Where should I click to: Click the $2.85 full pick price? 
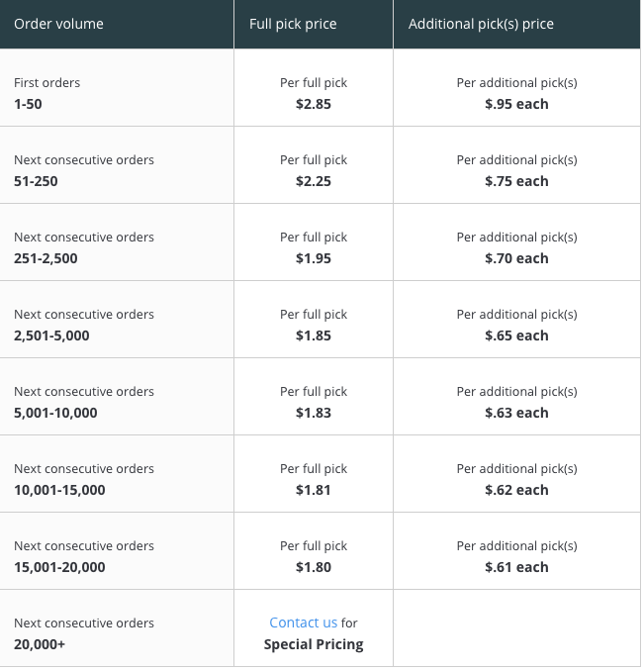click(314, 104)
